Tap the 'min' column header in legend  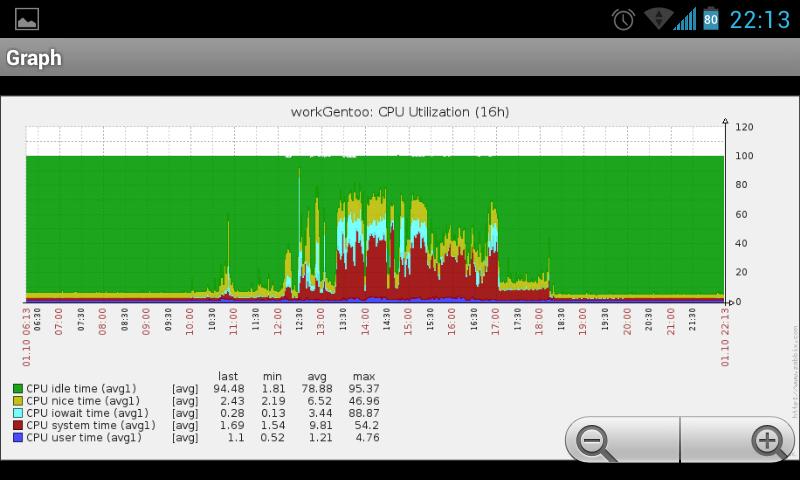(272, 376)
